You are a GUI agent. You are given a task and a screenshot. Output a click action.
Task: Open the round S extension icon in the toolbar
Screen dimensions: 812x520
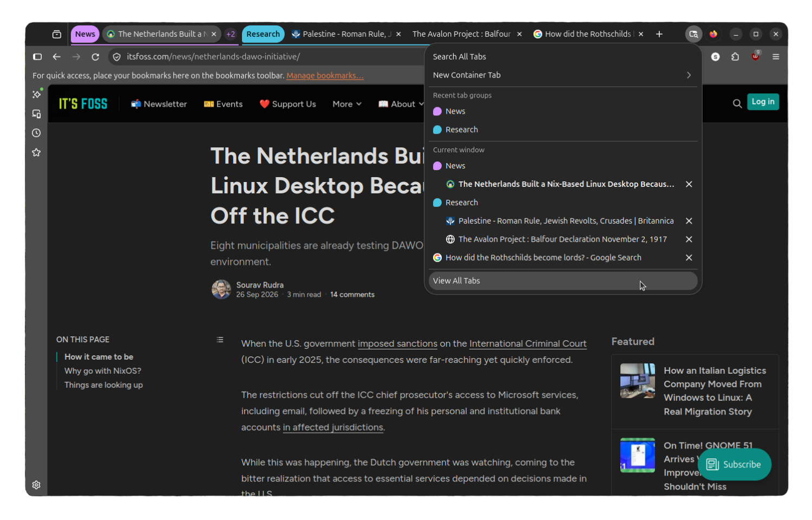click(x=716, y=57)
